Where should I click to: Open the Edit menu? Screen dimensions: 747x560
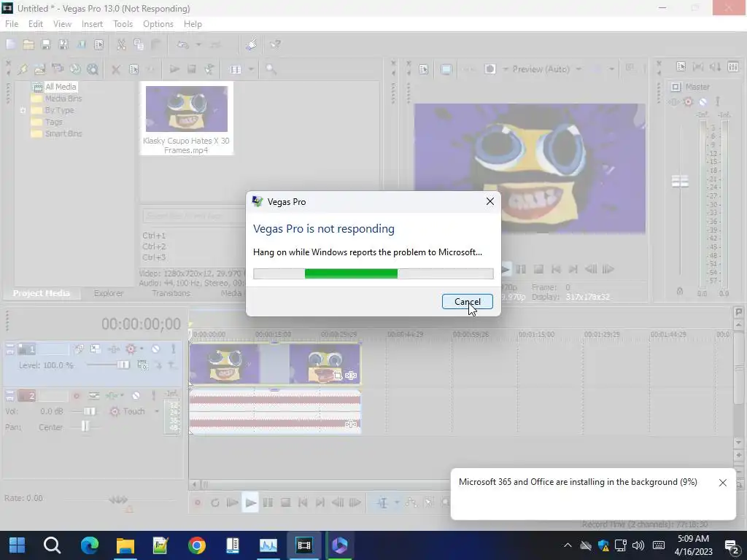[x=35, y=24]
